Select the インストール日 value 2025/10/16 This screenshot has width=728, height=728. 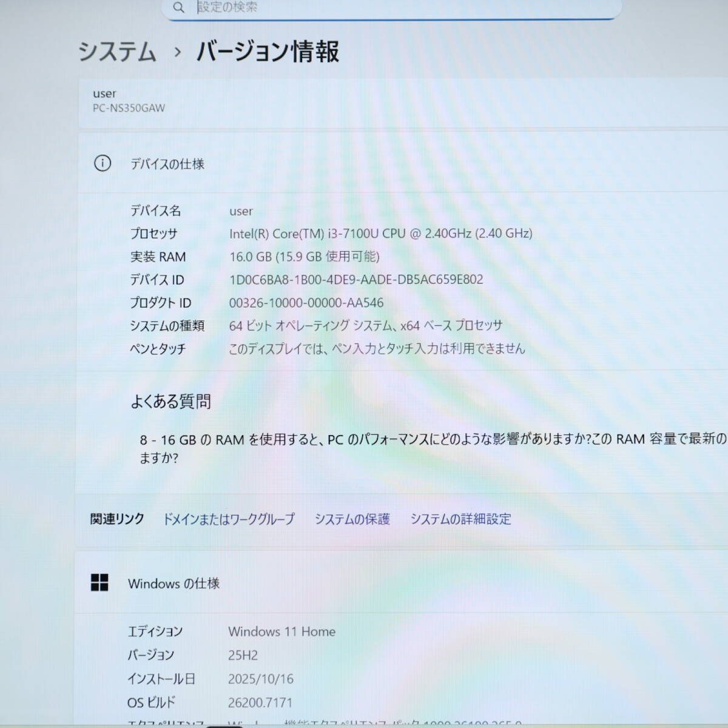click(260, 679)
